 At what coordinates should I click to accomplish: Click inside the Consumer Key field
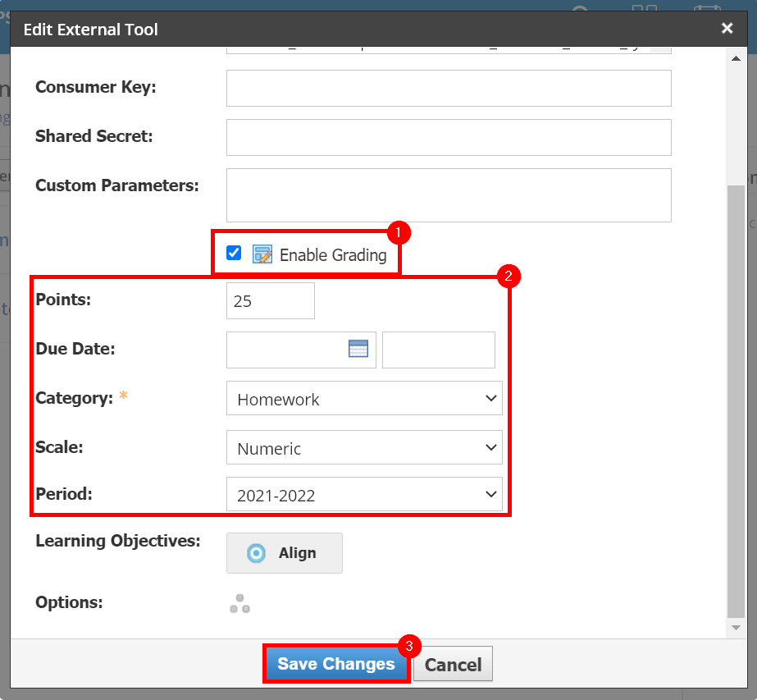coord(449,87)
